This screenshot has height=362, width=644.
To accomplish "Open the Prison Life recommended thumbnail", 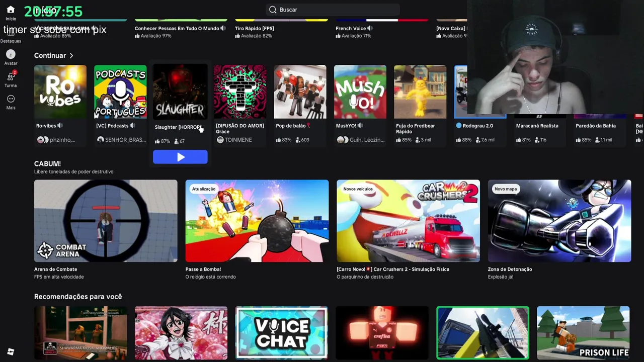I will (583, 333).
